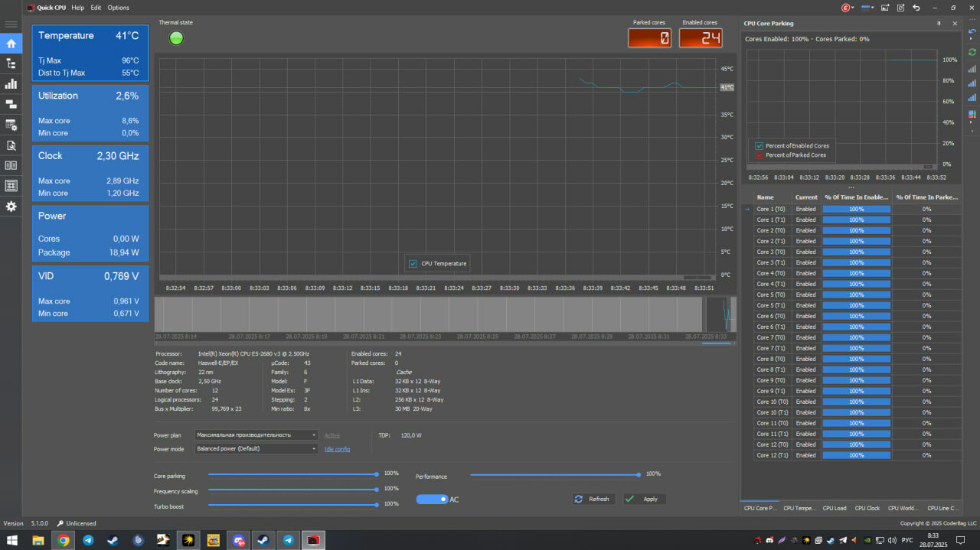Screen dimensions: 980x550
Task: Click the Unlicensed status label
Action: (x=81, y=523)
